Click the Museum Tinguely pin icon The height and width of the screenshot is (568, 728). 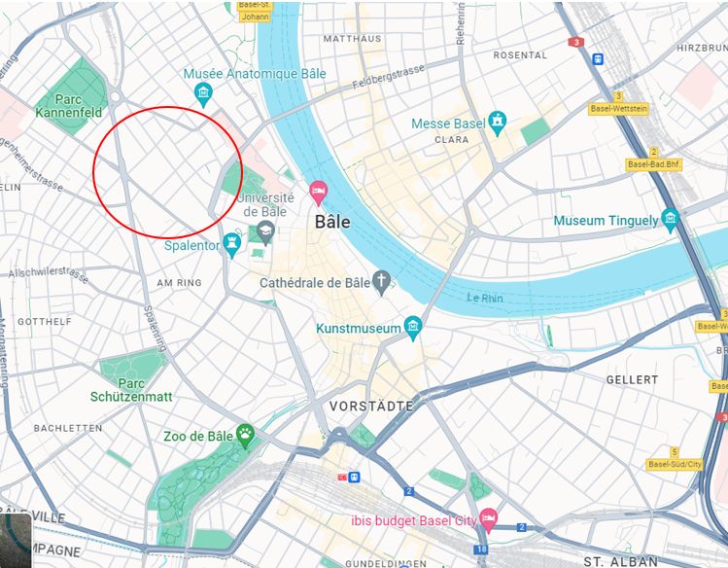coord(670,220)
